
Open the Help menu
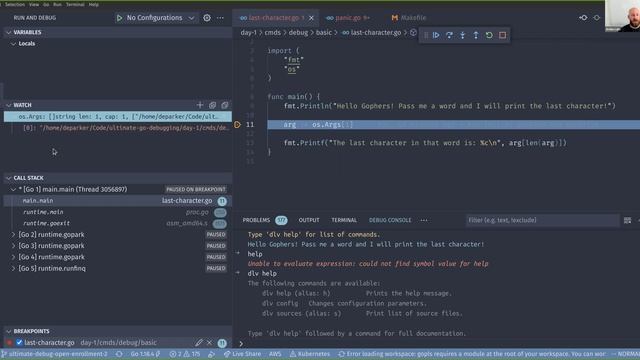point(94,4)
